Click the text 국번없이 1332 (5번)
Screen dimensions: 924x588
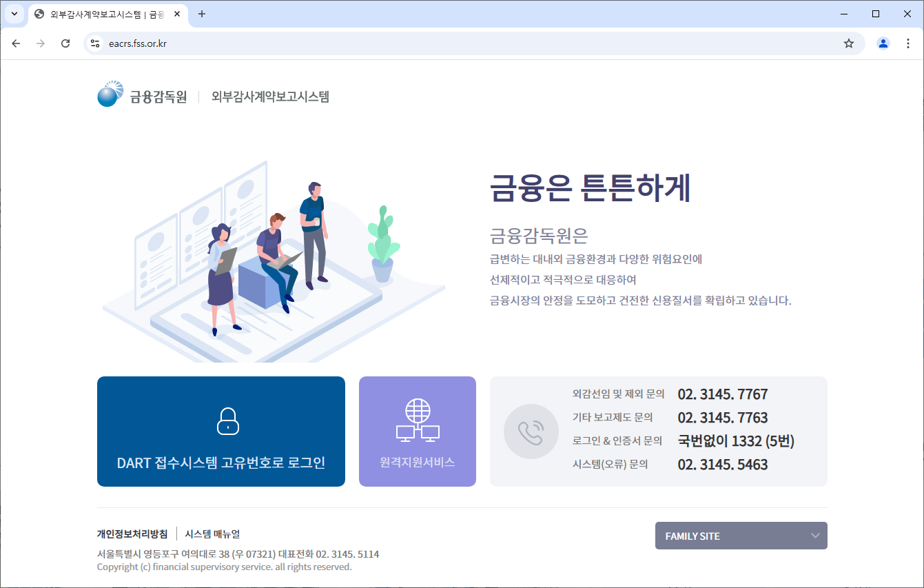[736, 441]
